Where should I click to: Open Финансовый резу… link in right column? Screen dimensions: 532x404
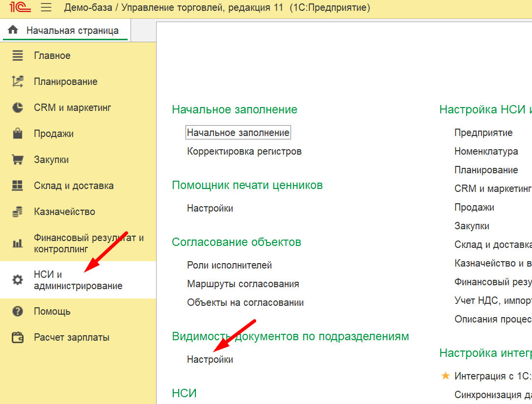493,282
